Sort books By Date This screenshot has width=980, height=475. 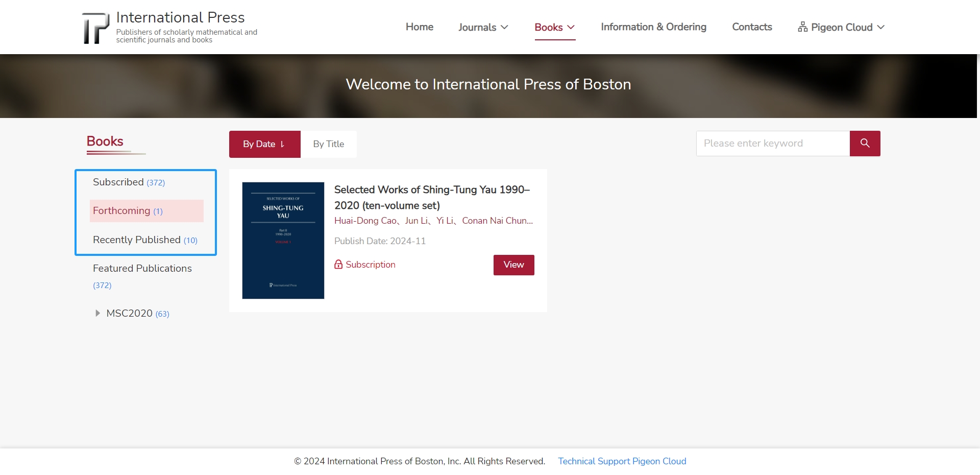264,144
